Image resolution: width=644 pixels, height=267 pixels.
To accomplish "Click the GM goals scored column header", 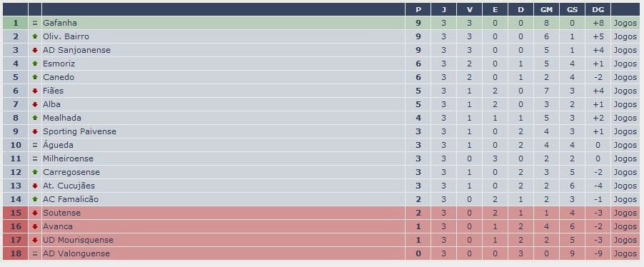I will point(546,10).
